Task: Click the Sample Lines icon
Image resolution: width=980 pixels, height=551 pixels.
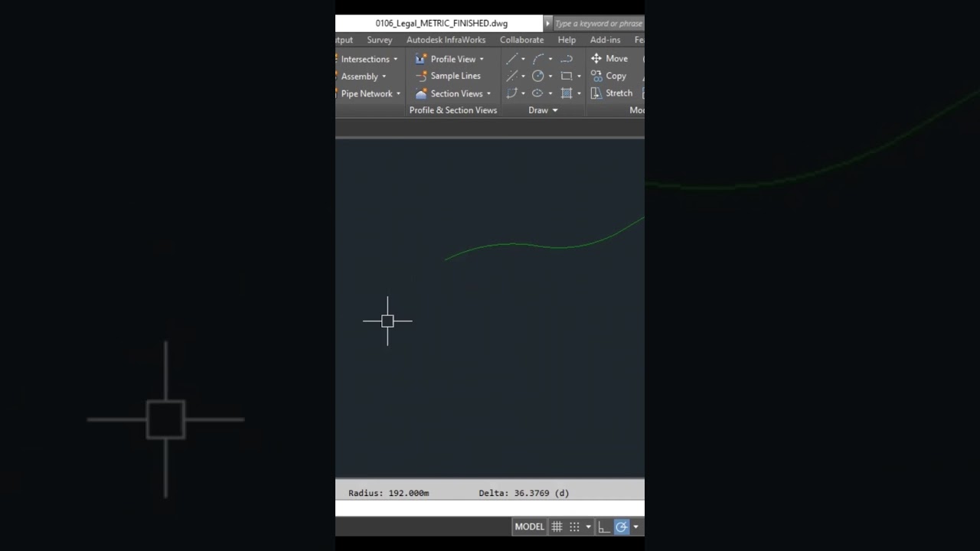Action: pos(421,76)
